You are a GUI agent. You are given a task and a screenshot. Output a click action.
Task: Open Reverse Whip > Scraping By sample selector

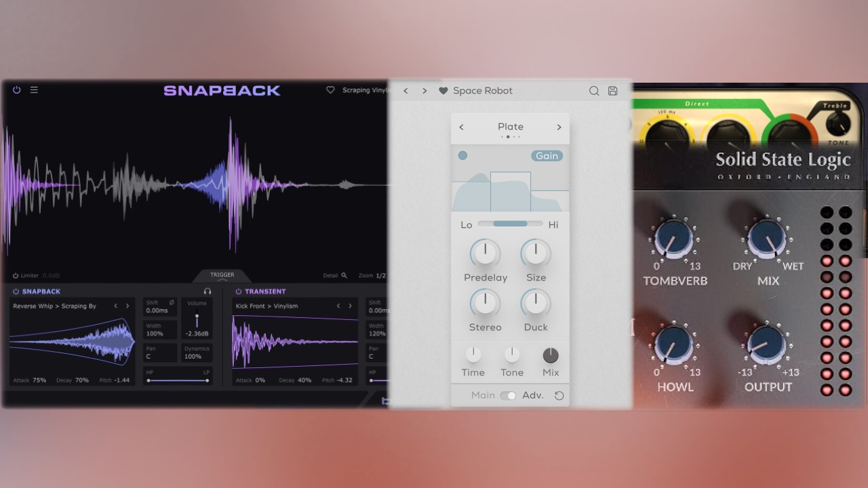(54, 306)
